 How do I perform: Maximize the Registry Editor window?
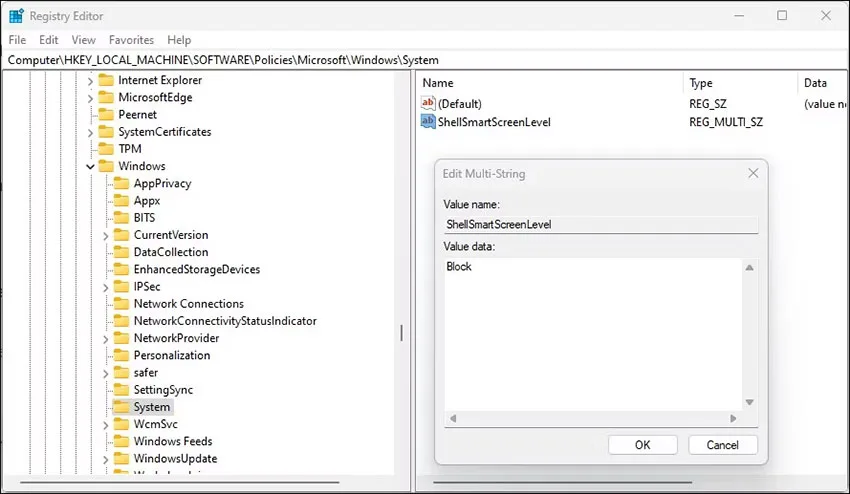(x=782, y=16)
